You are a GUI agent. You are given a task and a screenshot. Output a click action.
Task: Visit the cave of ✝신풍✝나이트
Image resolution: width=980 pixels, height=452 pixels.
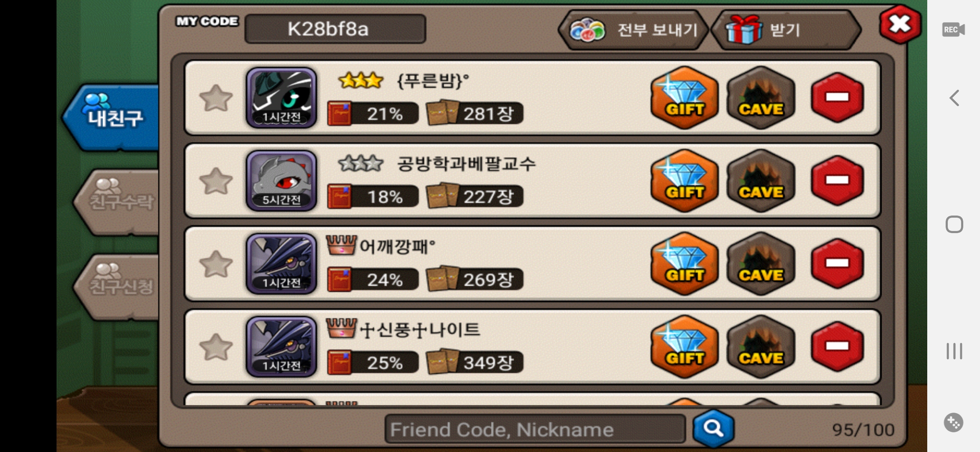click(x=761, y=347)
